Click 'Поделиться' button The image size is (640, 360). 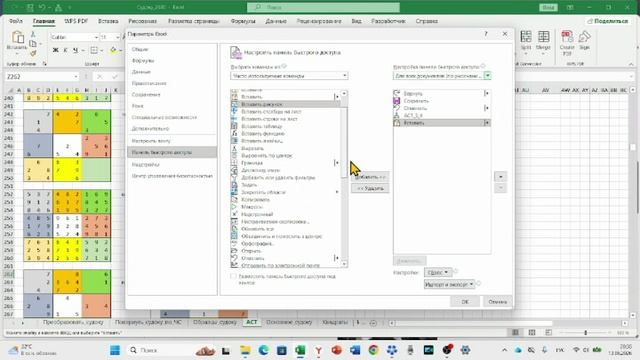click(607, 21)
